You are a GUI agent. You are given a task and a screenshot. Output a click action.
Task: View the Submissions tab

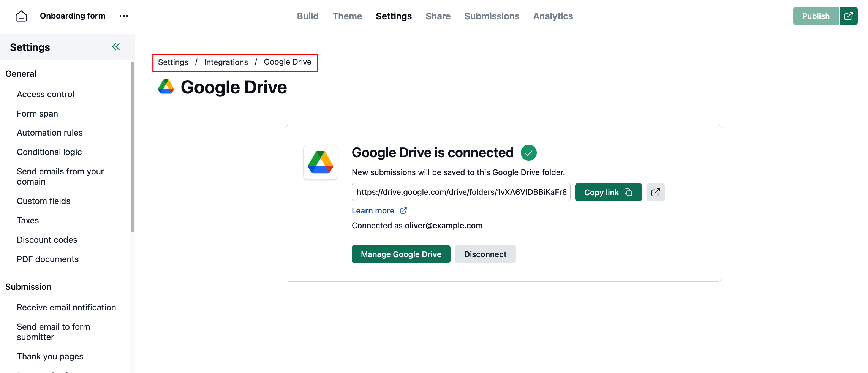coord(492,16)
